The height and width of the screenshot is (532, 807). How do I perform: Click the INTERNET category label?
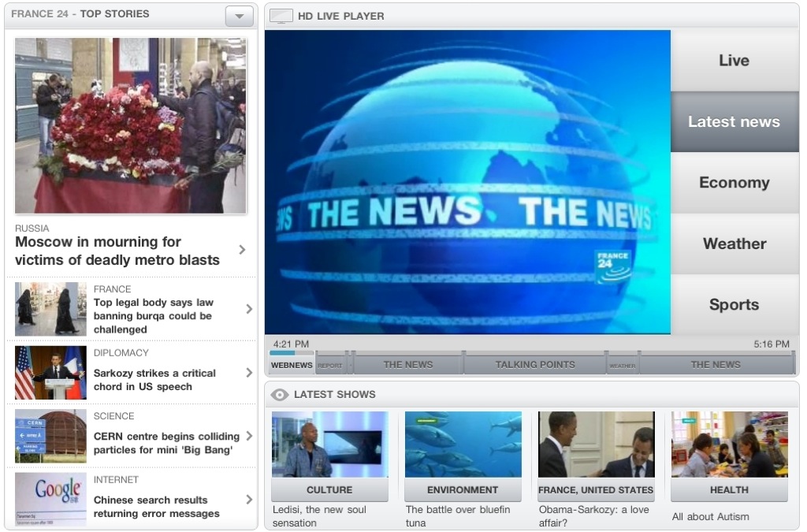(116, 480)
